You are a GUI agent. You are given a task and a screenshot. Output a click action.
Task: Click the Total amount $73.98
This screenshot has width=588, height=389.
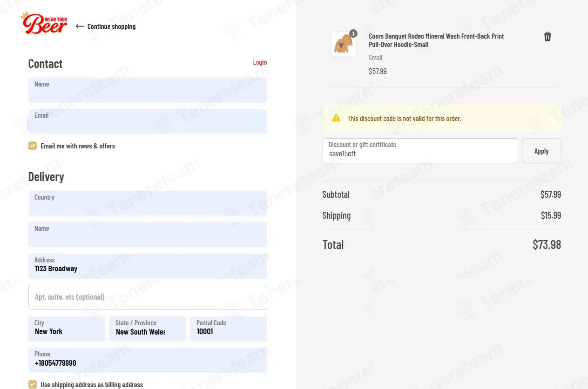click(x=547, y=245)
